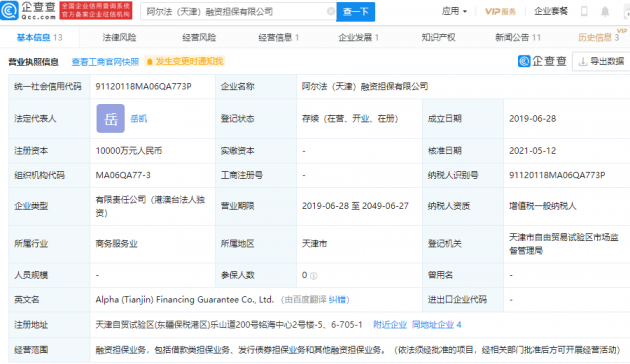Image resolution: width=630 pixels, height=364 pixels.
Task: Click the download icon in 导出数据
Action: (x=583, y=61)
